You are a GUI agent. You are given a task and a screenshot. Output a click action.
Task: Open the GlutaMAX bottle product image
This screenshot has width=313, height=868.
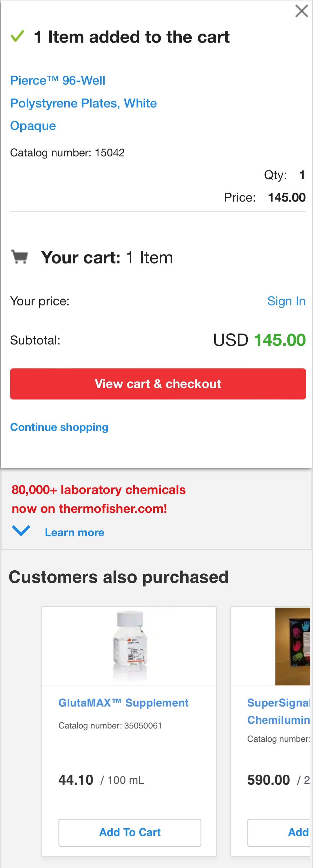(130, 646)
